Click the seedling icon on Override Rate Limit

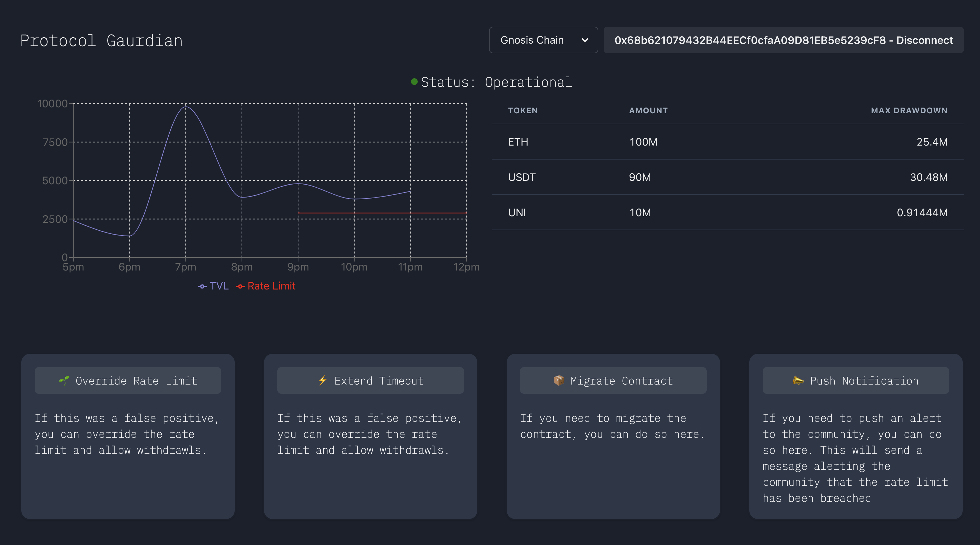(64, 380)
